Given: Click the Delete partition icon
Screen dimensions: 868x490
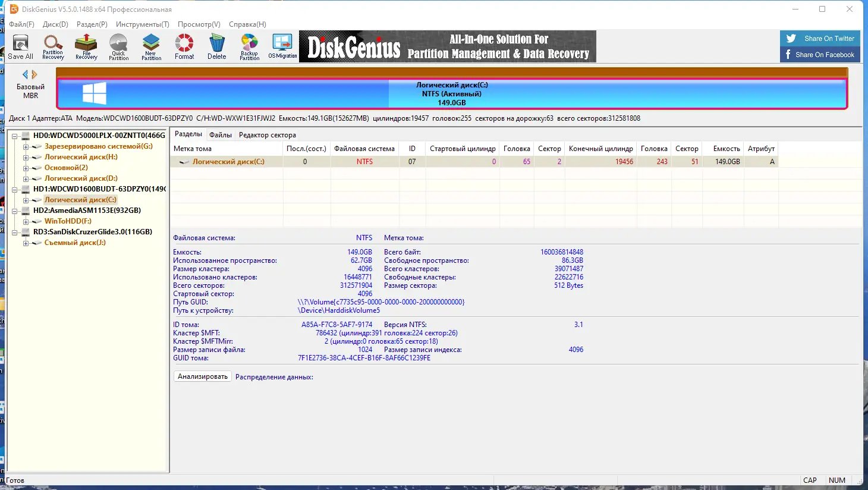Looking at the screenshot, I should [x=216, y=46].
